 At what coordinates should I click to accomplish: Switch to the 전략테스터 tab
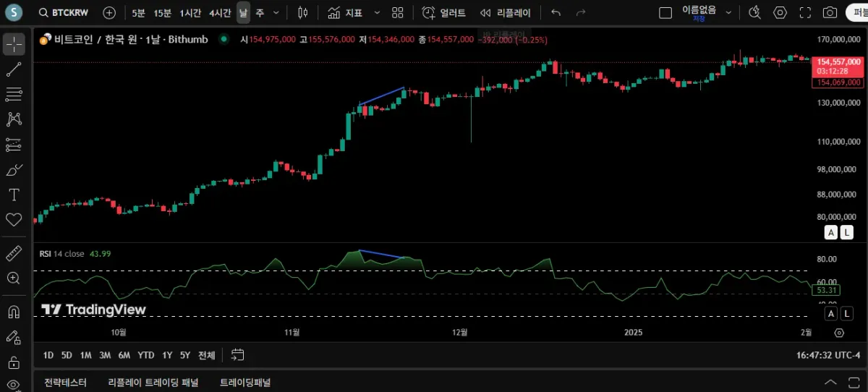coord(65,383)
